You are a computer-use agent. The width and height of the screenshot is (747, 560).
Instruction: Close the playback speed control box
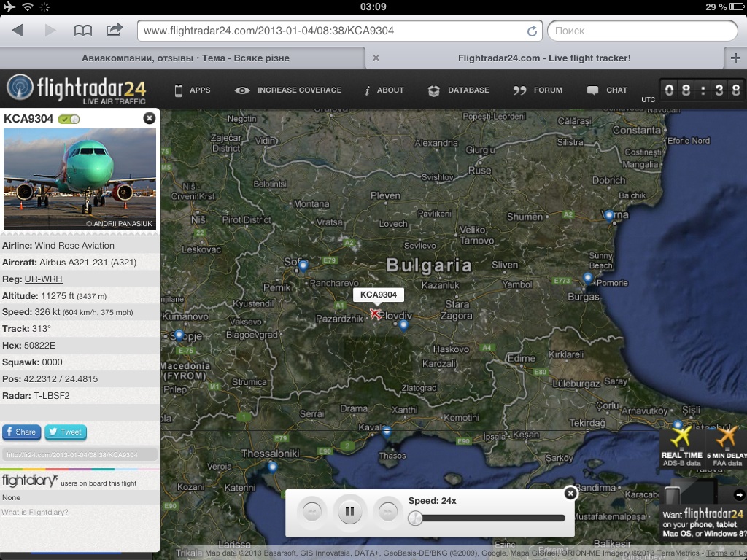(570, 494)
